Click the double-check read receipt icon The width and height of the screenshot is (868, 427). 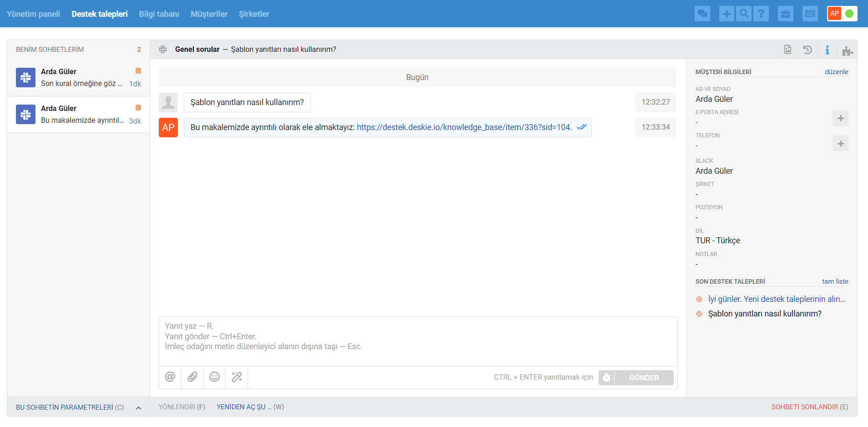tap(582, 127)
